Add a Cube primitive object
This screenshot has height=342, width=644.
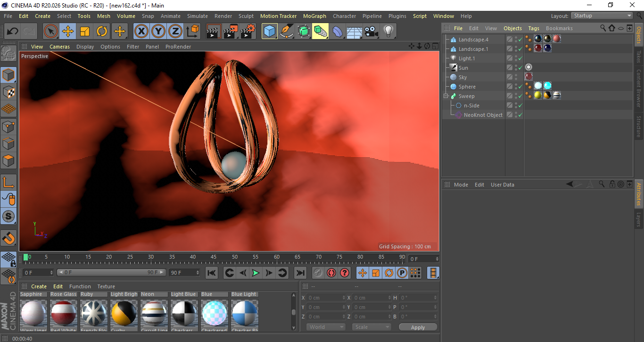coord(270,32)
